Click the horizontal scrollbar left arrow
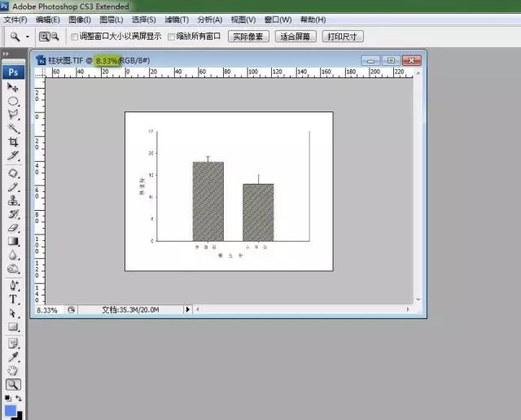The height and width of the screenshot is (420, 521). [198, 309]
